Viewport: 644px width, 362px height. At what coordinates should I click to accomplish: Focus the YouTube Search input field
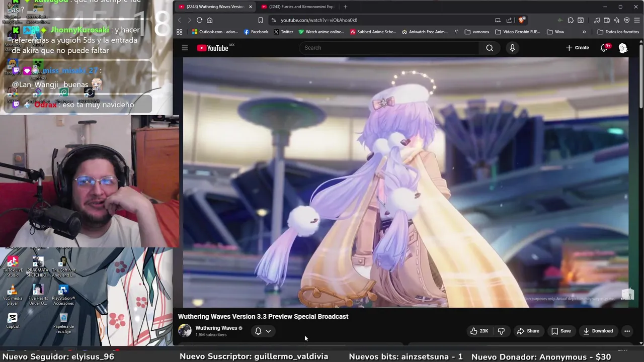click(x=389, y=48)
